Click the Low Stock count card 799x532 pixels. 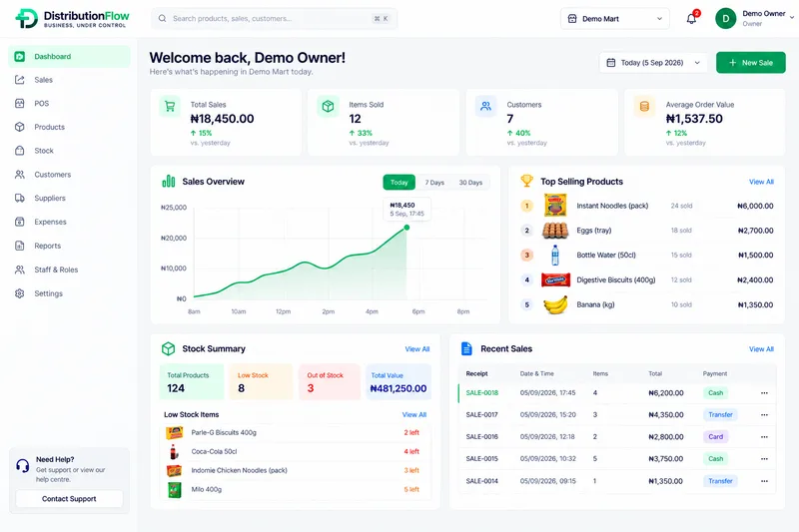[261, 382]
